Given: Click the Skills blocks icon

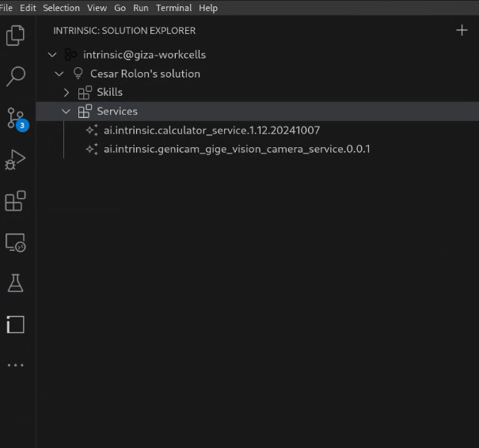Looking at the screenshot, I should (x=85, y=93).
